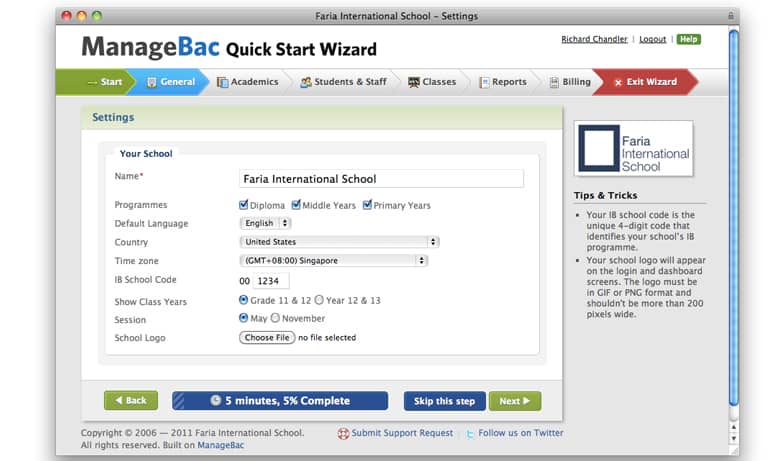
Task: Click the scrollbar down arrow
Action: (733, 438)
